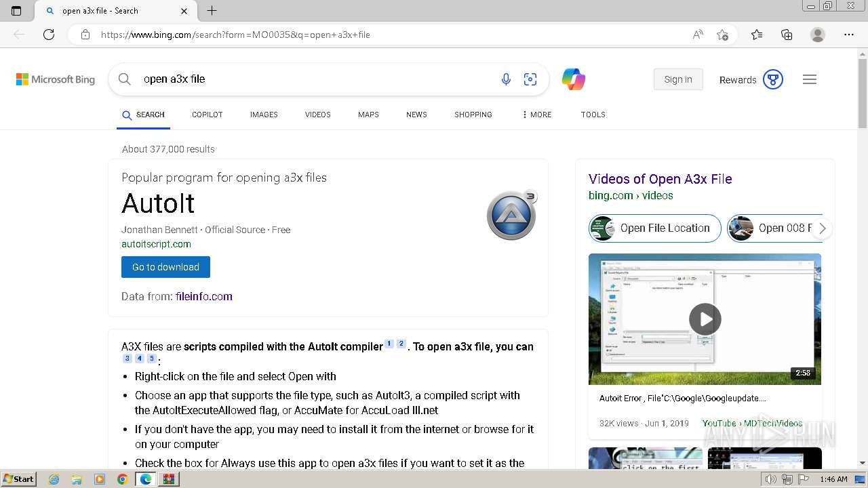The height and width of the screenshot is (488, 868).
Task: Open citation reference 2
Action: (401, 344)
